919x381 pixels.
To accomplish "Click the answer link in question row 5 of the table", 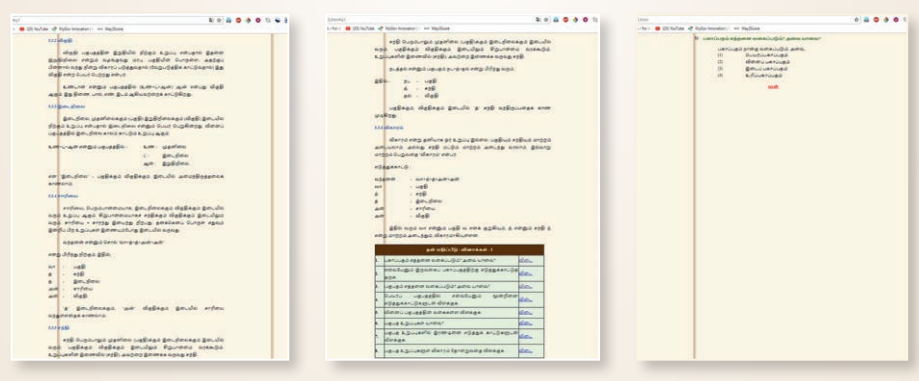I will (526, 312).
